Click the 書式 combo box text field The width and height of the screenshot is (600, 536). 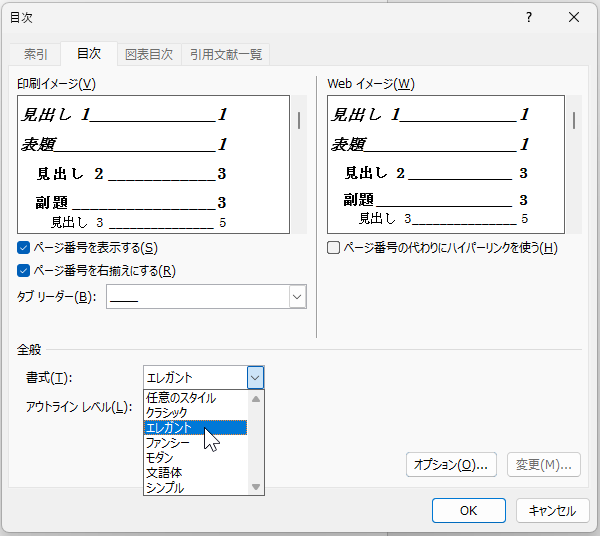tap(196, 378)
